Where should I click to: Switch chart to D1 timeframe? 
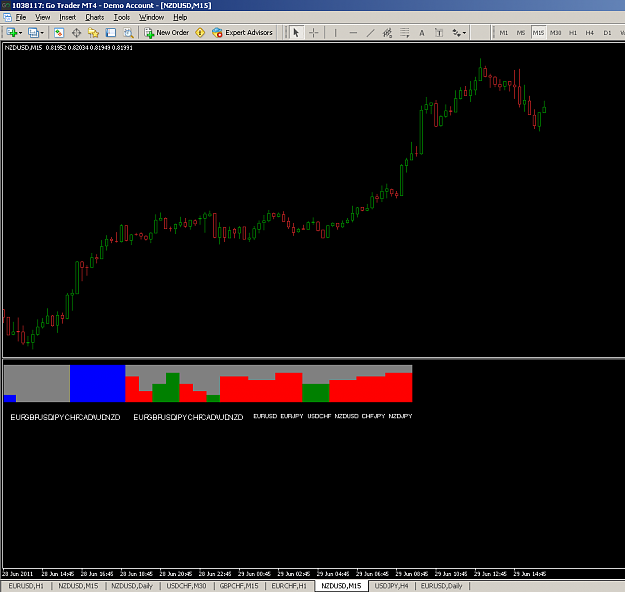pyautogui.click(x=607, y=33)
